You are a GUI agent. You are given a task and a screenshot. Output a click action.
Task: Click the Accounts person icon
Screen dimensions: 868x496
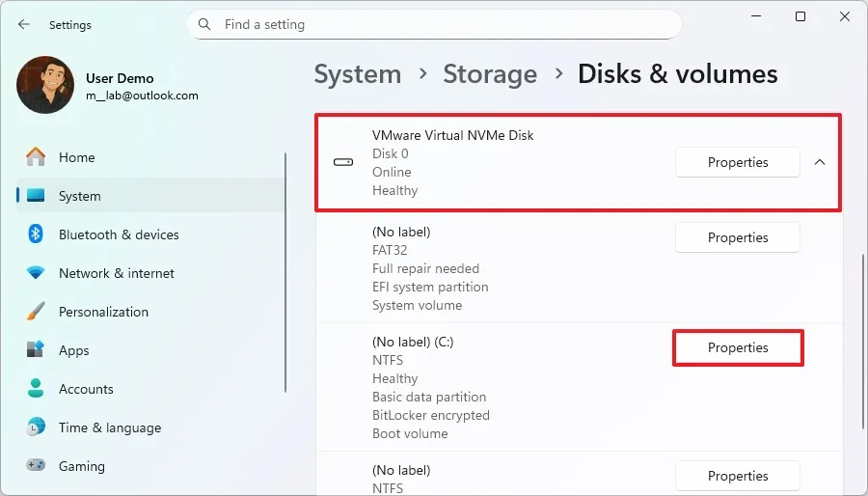[36, 389]
